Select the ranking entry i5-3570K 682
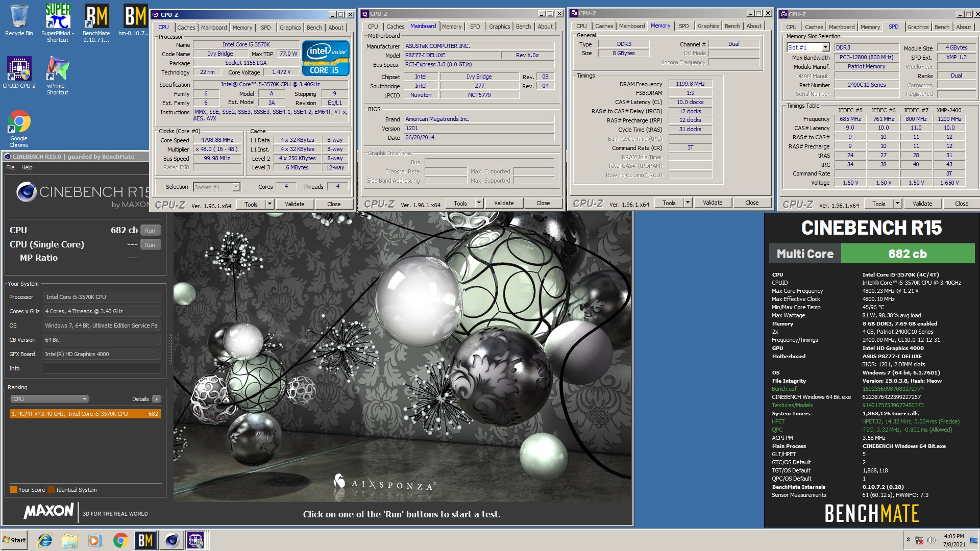The width and height of the screenshot is (980, 551). click(85, 414)
